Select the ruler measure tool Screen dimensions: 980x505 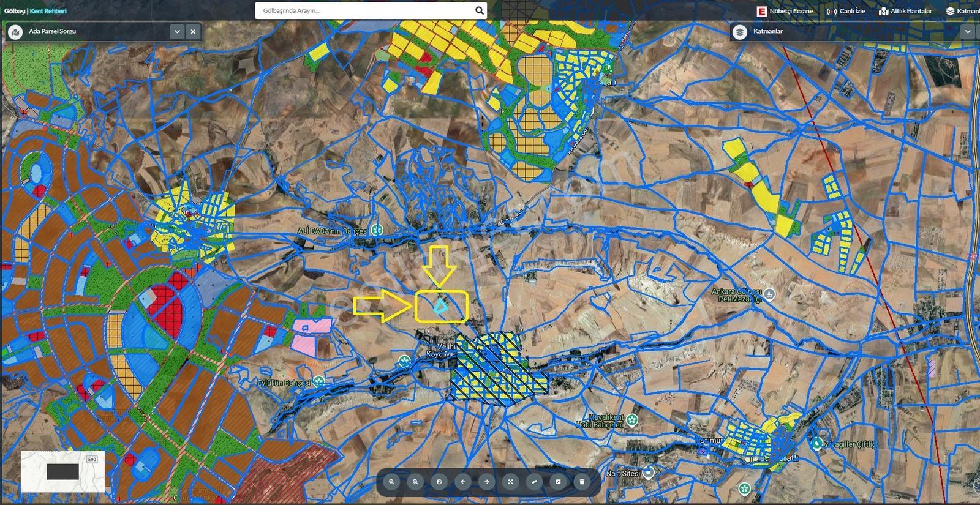point(534,482)
